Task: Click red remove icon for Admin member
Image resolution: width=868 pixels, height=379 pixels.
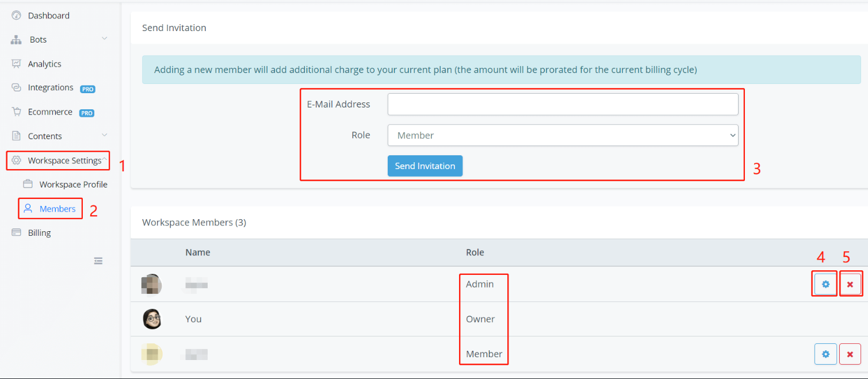Action: coord(850,284)
